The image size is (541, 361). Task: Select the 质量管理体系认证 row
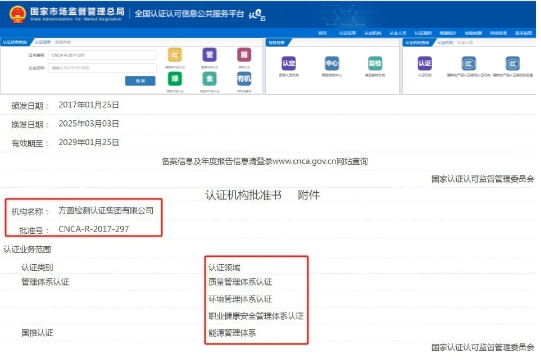tap(240, 282)
